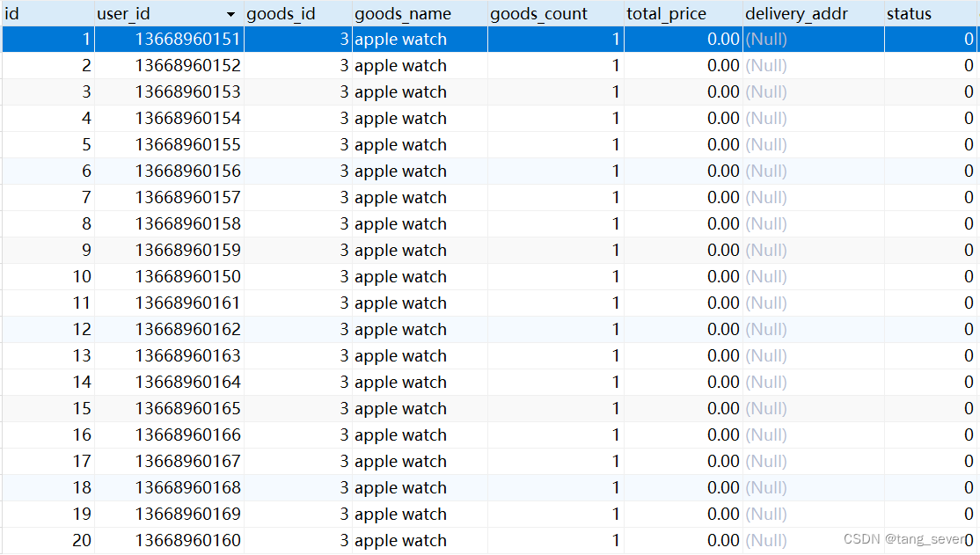The width and height of the screenshot is (980, 555).
Task: Click id cell 20
Action: 48,540
